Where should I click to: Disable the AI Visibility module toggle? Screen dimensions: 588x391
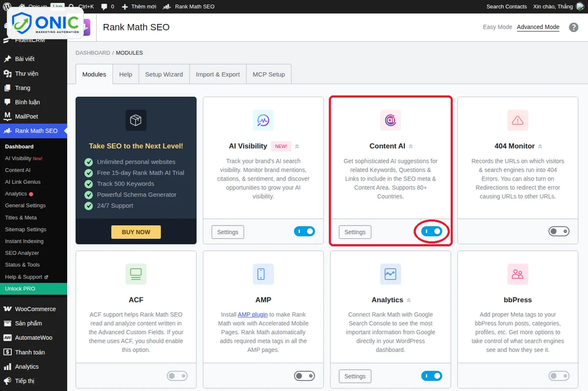(x=304, y=232)
